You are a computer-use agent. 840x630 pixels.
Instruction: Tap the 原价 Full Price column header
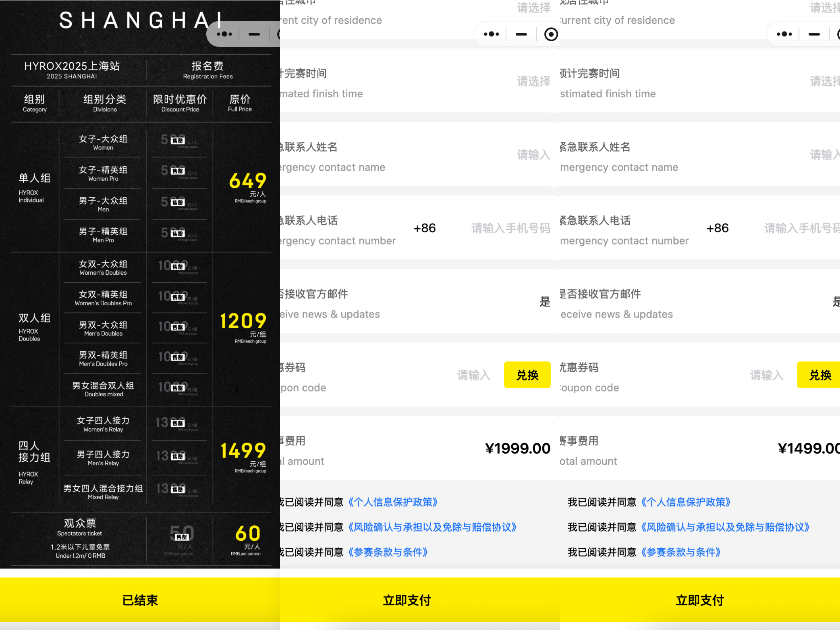240,103
